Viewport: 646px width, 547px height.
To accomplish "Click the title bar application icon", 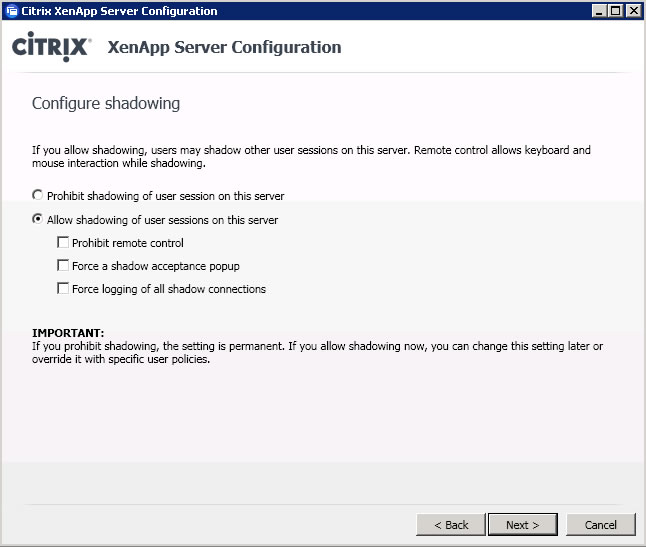I will (x=12, y=11).
